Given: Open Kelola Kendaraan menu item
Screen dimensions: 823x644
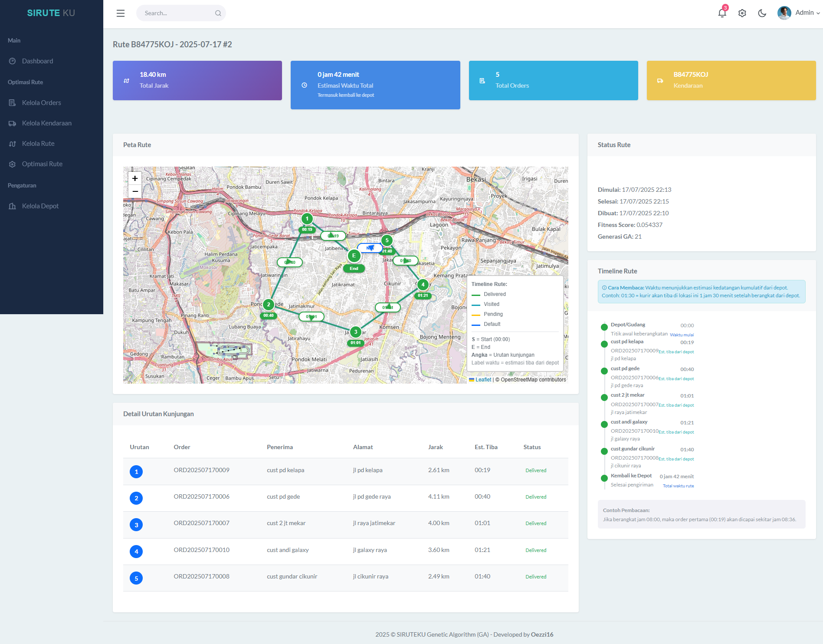Looking at the screenshot, I should coord(46,123).
